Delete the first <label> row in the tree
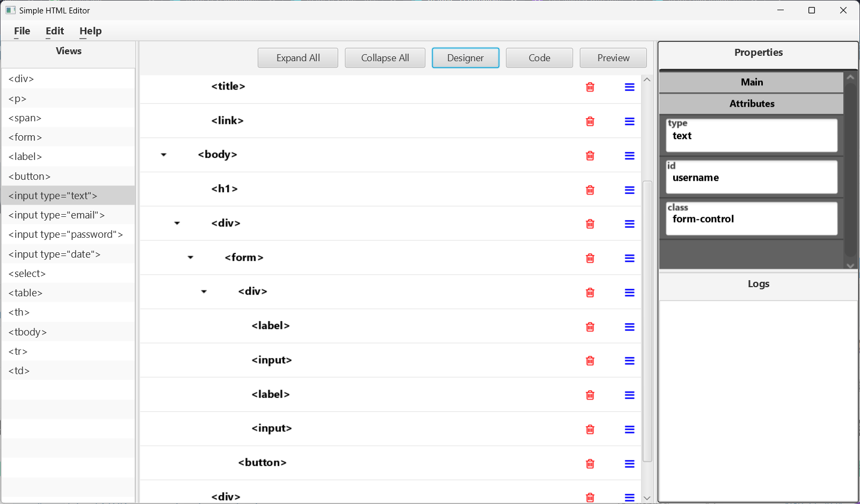The width and height of the screenshot is (860, 504). pyautogui.click(x=590, y=327)
